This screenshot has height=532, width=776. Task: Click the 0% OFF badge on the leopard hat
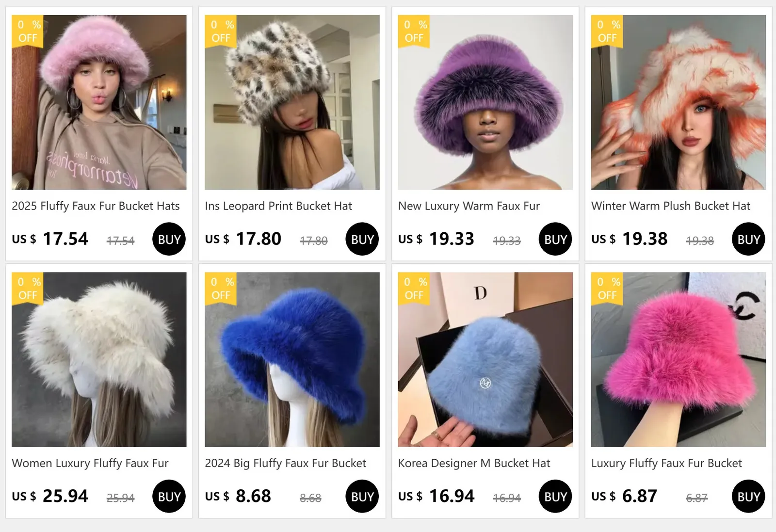click(221, 31)
